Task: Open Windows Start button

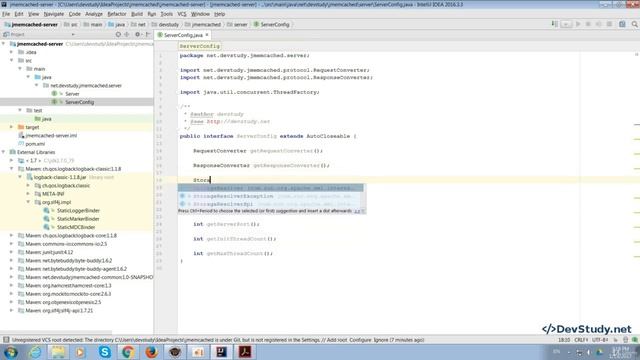Action: tap(10, 352)
